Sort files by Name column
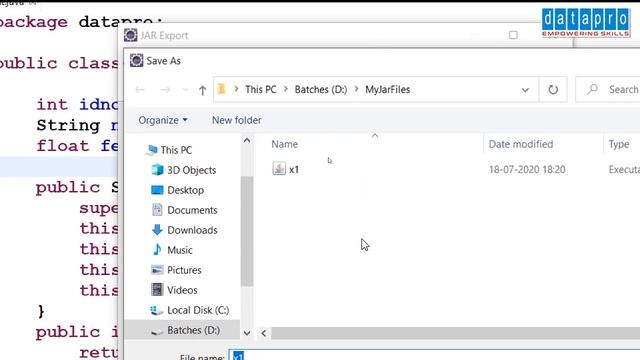Screen dimensions: 640x360 284,144
